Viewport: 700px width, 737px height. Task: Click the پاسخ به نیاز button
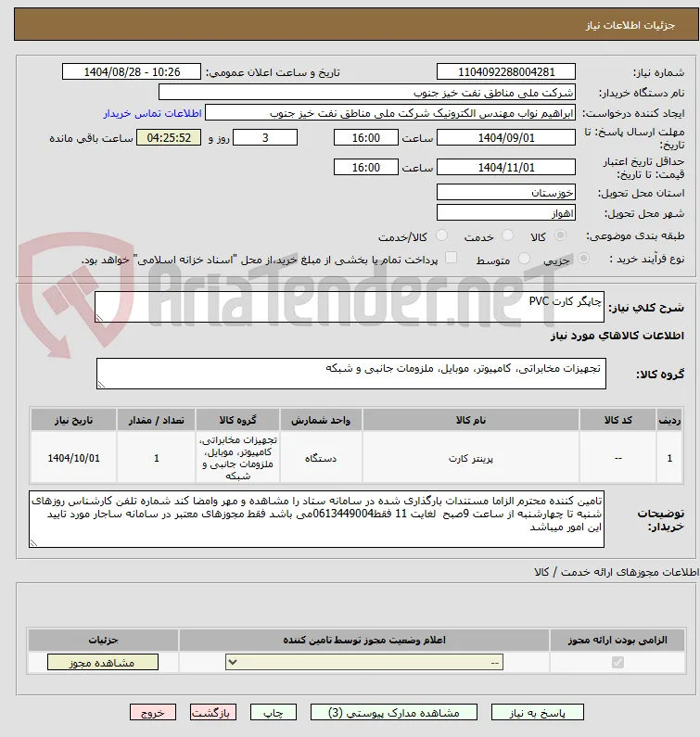click(x=538, y=713)
